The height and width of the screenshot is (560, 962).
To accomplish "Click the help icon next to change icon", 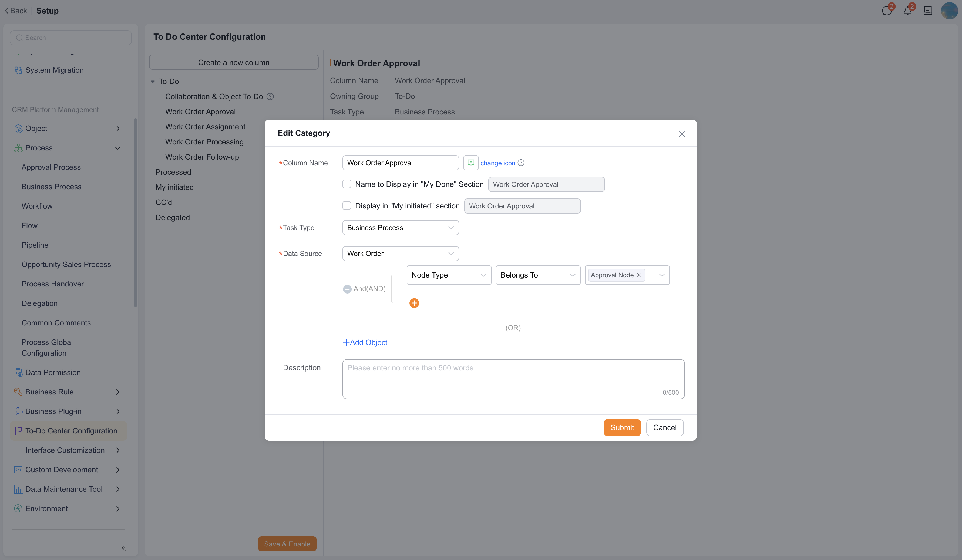I will [521, 163].
